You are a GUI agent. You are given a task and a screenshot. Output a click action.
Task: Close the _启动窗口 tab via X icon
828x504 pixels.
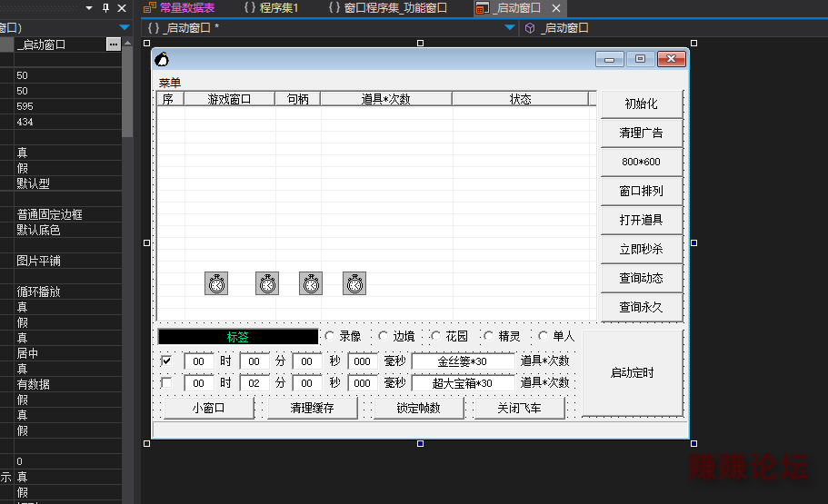click(557, 8)
